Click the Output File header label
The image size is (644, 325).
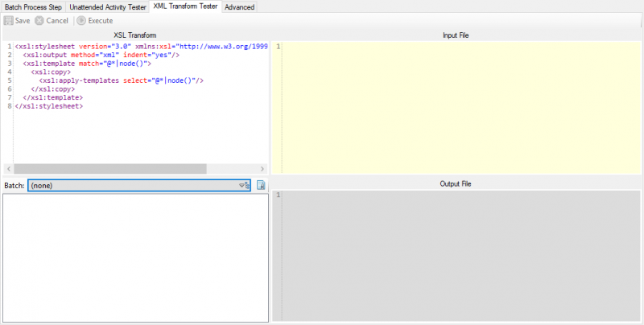pyautogui.click(x=456, y=184)
